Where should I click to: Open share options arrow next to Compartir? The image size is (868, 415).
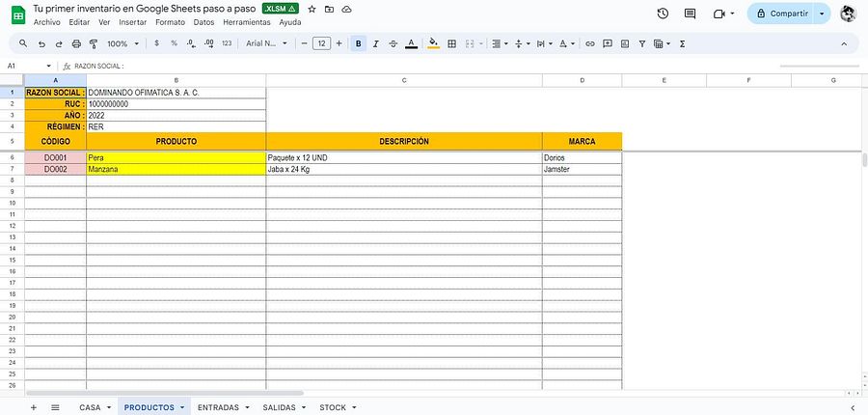click(822, 14)
